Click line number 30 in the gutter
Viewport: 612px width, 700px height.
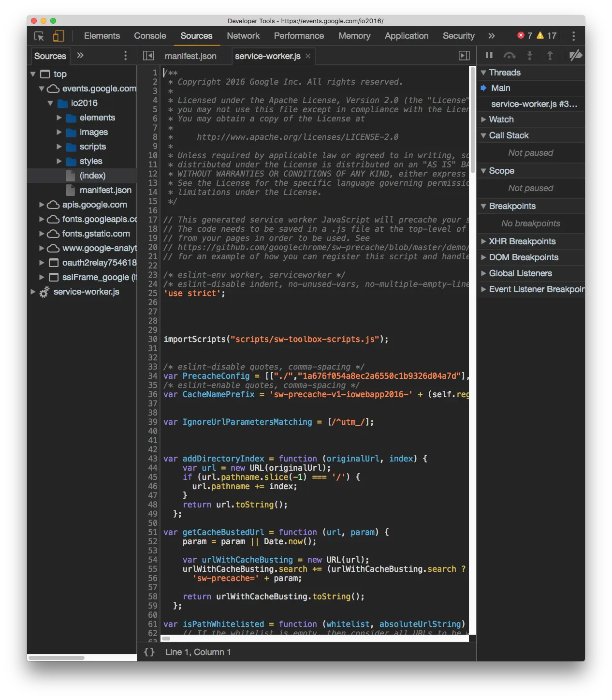coord(153,339)
